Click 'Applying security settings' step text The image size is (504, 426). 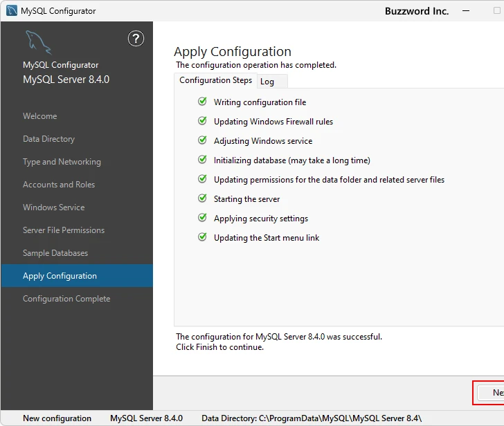[x=261, y=219]
